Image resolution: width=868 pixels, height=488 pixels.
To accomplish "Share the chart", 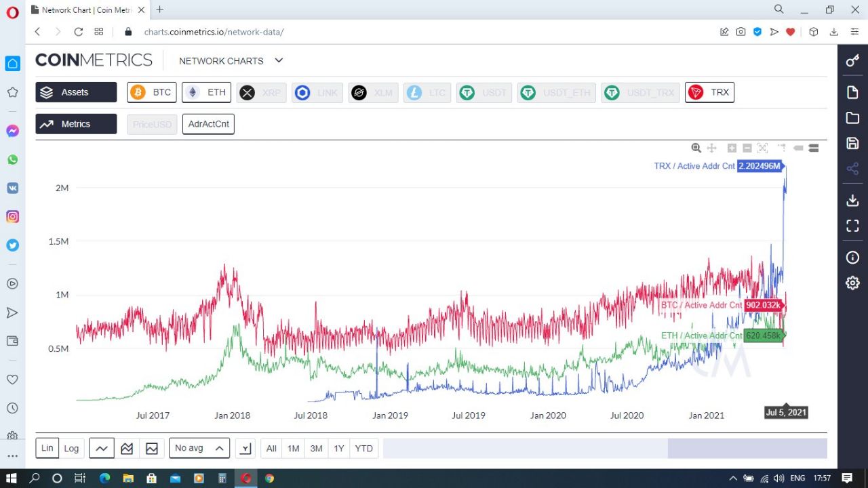I will click(852, 169).
